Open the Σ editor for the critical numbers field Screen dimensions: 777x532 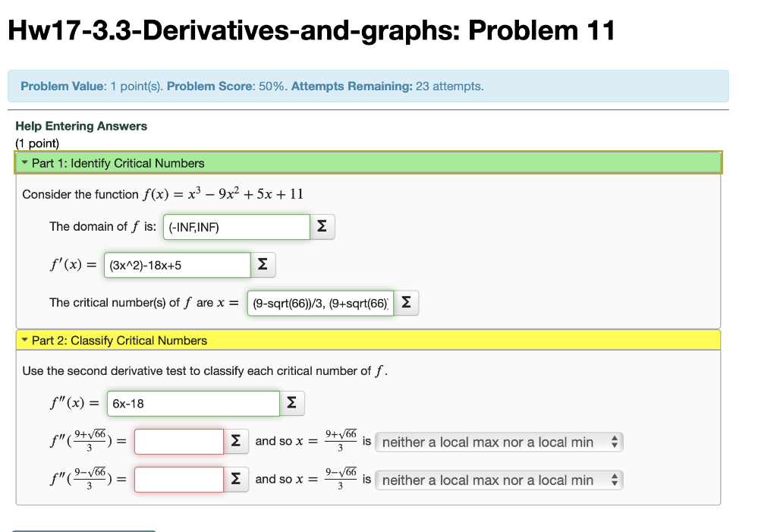tap(407, 302)
